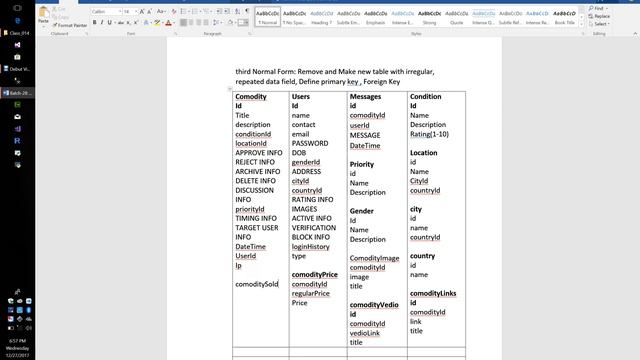Click Find in the Editing group
Screen dimensions: 640x360
tap(598, 8)
